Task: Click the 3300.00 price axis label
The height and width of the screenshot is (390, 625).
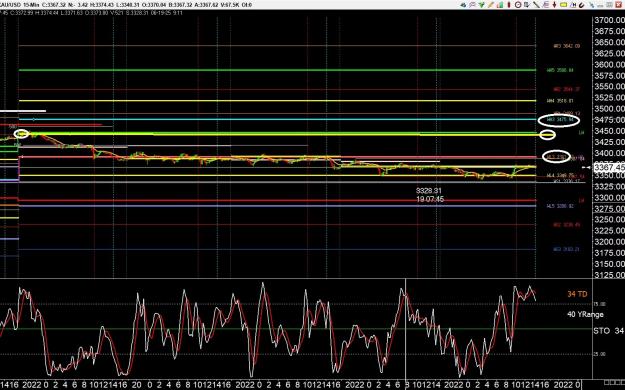Action: (x=609, y=197)
